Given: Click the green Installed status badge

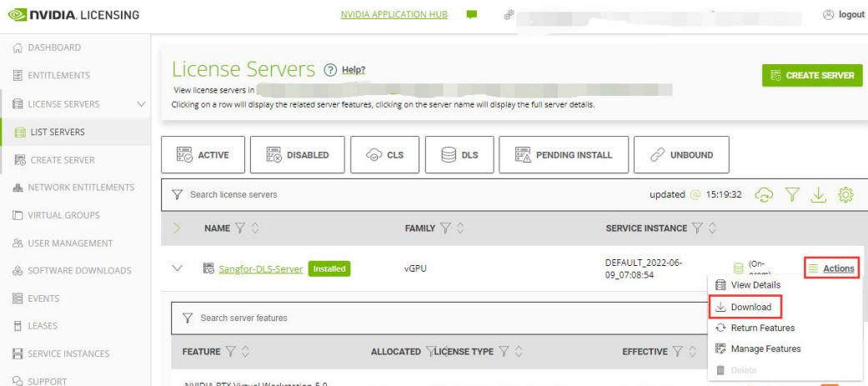Looking at the screenshot, I should tap(329, 269).
